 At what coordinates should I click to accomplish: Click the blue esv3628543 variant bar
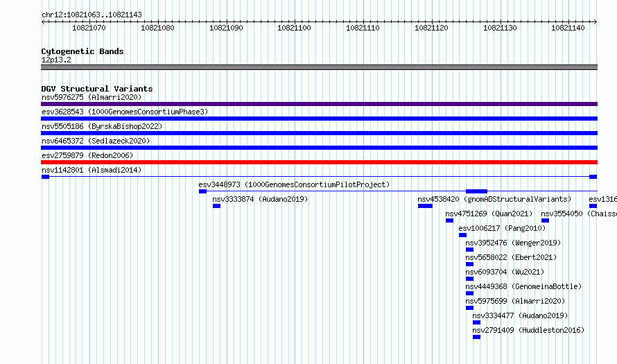tap(319, 119)
